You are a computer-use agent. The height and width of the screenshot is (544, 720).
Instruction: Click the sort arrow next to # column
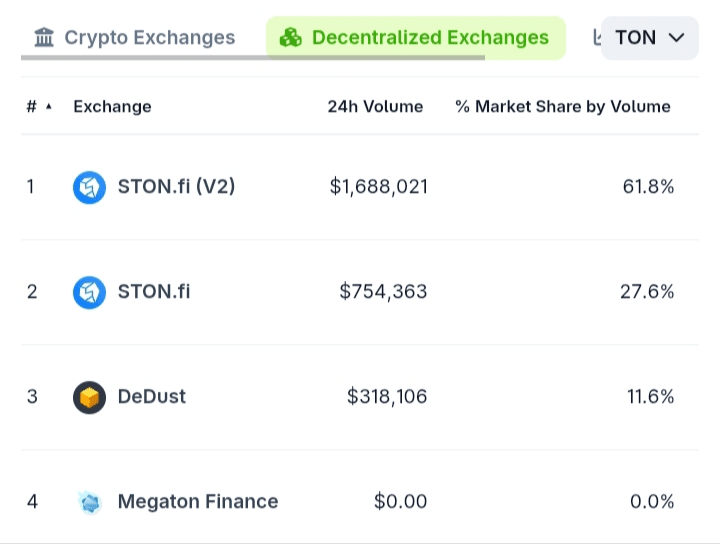coord(49,107)
